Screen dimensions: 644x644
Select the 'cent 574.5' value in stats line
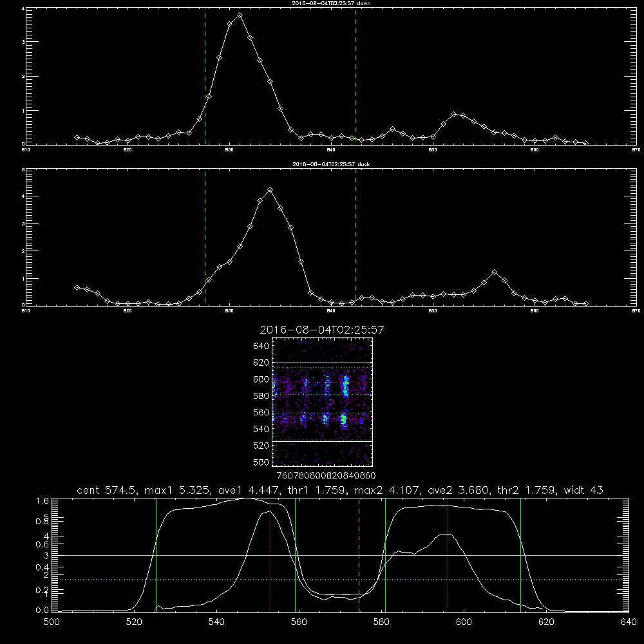click(106, 490)
